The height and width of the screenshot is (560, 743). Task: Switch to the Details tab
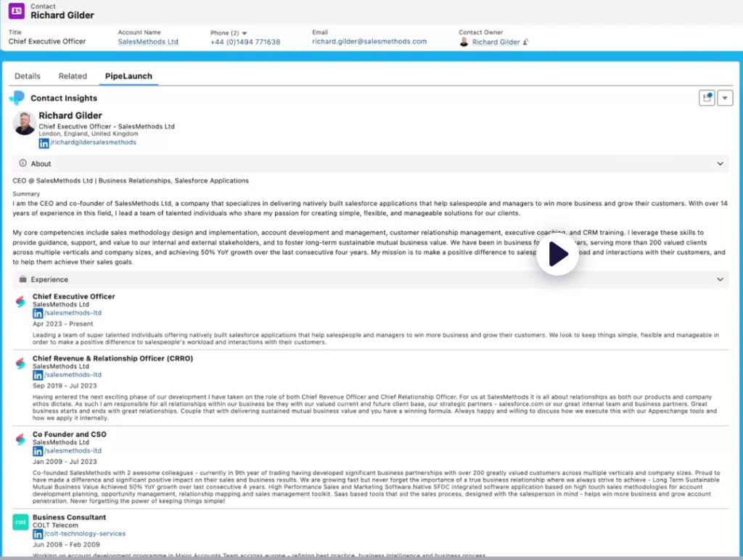28,76
